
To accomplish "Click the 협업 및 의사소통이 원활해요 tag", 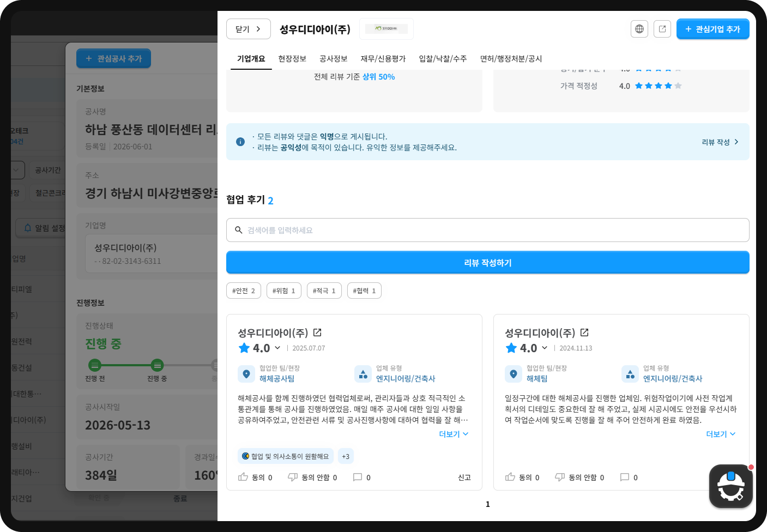I will point(286,456).
